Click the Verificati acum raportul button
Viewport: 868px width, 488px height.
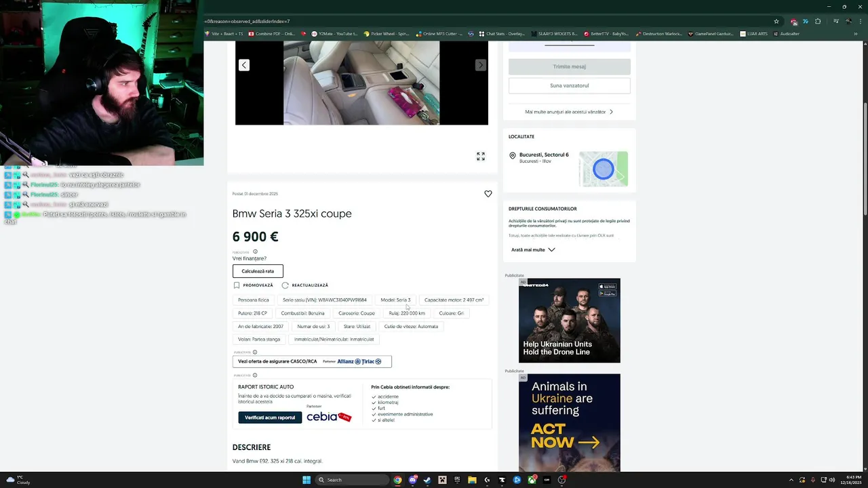click(x=270, y=418)
